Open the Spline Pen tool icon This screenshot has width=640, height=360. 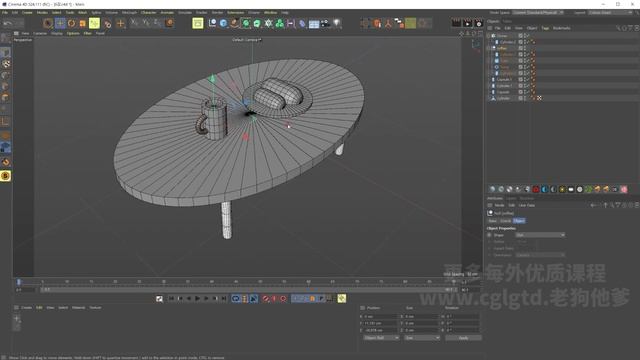(x=234, y=23)
